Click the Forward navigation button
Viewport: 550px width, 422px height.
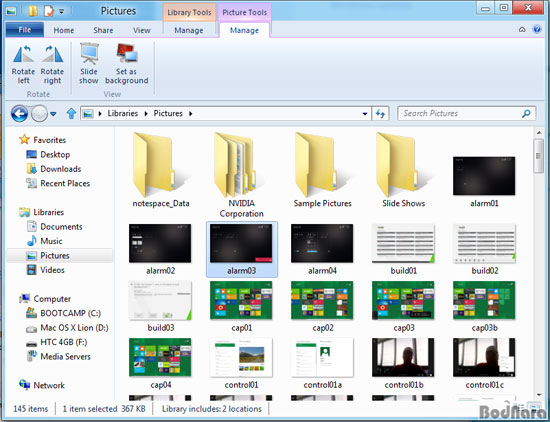[39, 114]
